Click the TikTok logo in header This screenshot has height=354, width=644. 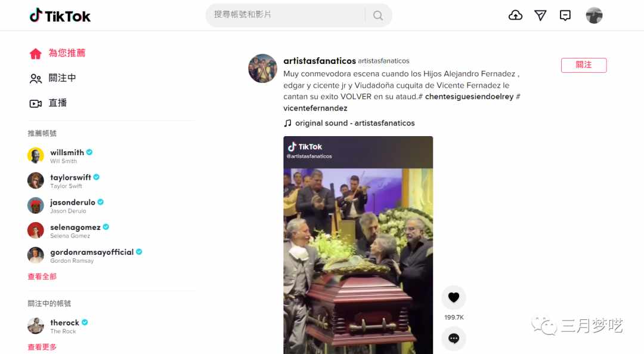click(x=60, y=16)
